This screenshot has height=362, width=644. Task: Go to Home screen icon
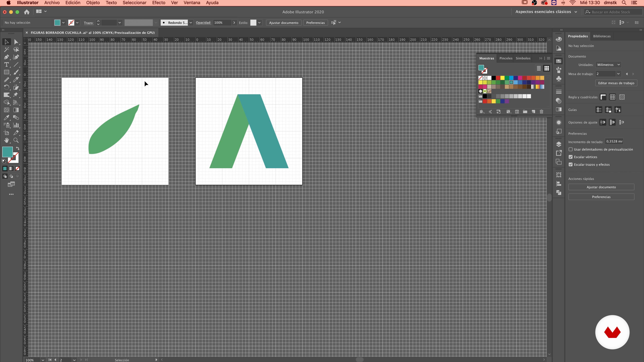pyautogui.click(x=27, y=12)
